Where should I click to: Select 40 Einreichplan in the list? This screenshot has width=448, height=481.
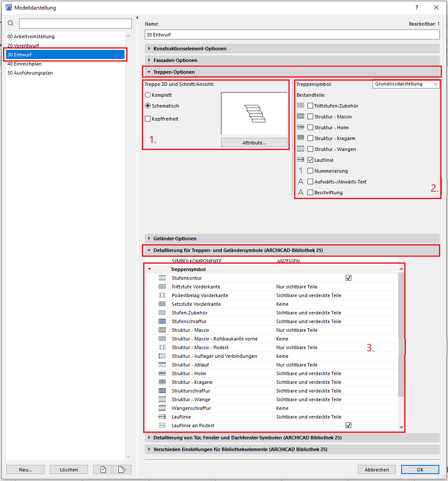[x=25, y=64]
